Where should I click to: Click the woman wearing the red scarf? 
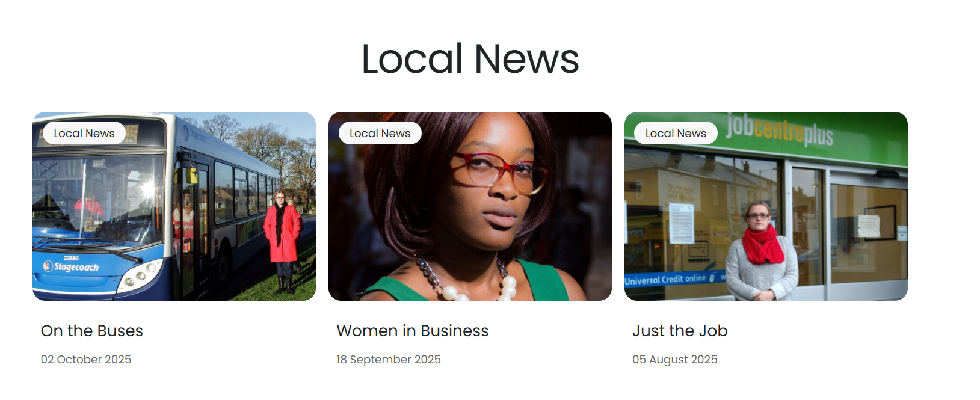pos(761,251)
